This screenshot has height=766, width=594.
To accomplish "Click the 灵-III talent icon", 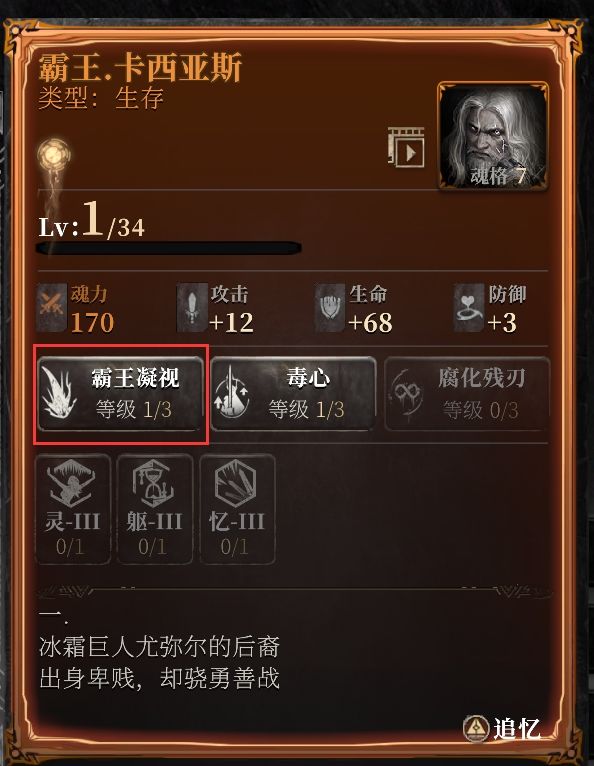I will coord(73,509).
